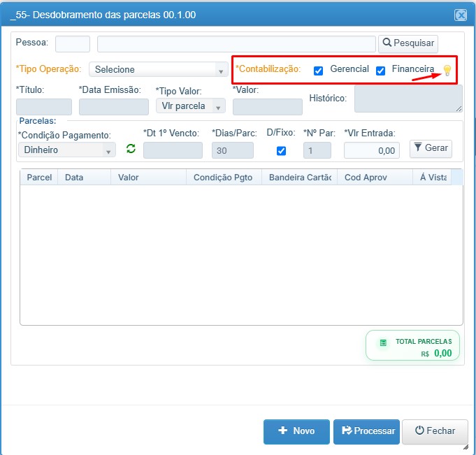Click the Parcel column header
476x455 pixels.
39,178
